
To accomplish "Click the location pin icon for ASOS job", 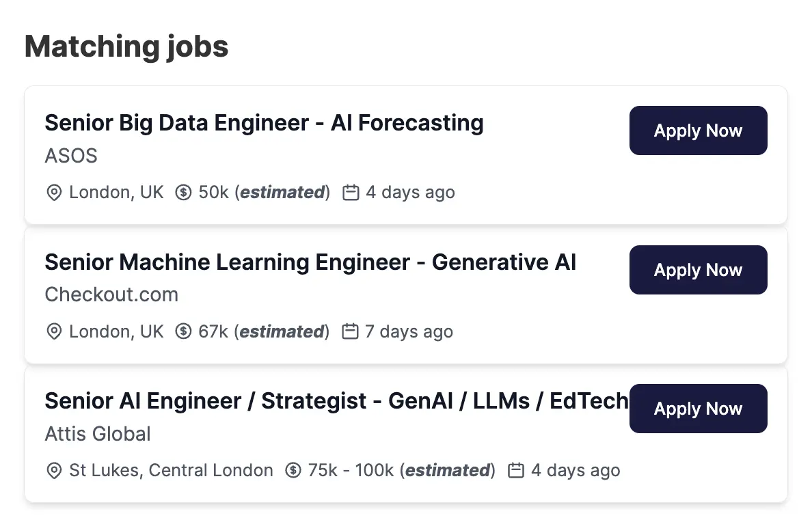I will [x=54, y=192].
